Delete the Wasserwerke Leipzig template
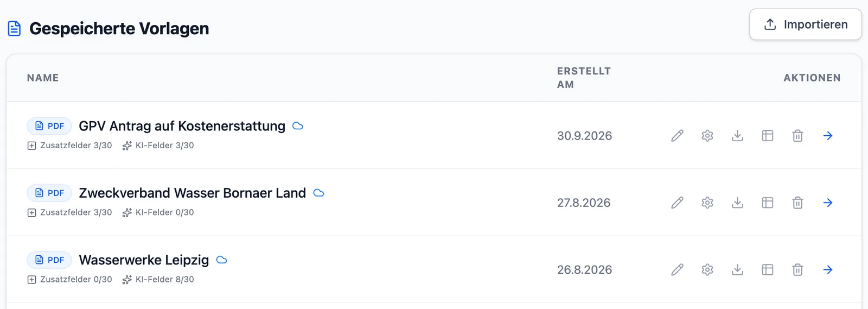Screen dimensions: 868x309 click(797, 269)
